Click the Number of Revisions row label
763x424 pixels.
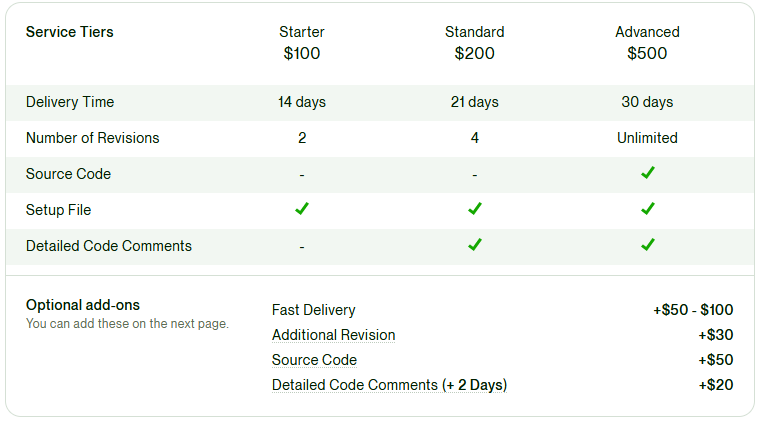[92, 138]
